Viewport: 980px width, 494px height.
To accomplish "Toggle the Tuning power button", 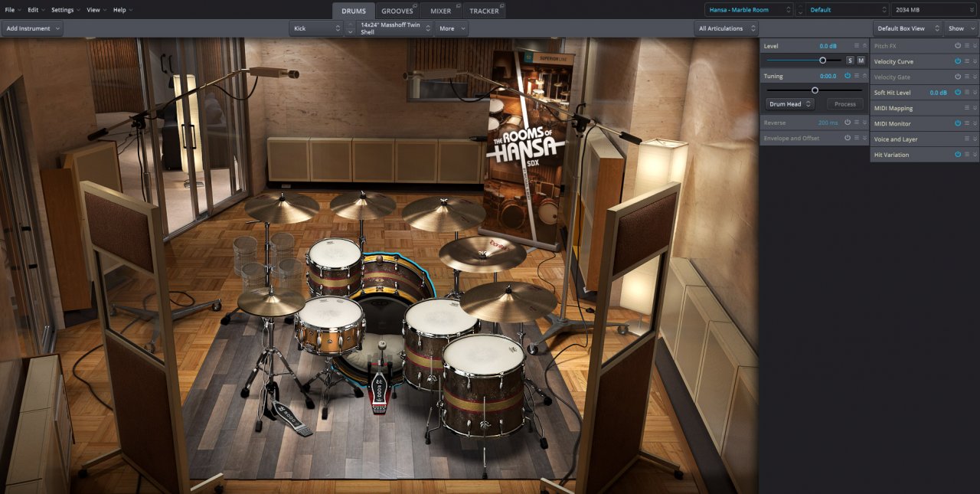I will 848,76.
